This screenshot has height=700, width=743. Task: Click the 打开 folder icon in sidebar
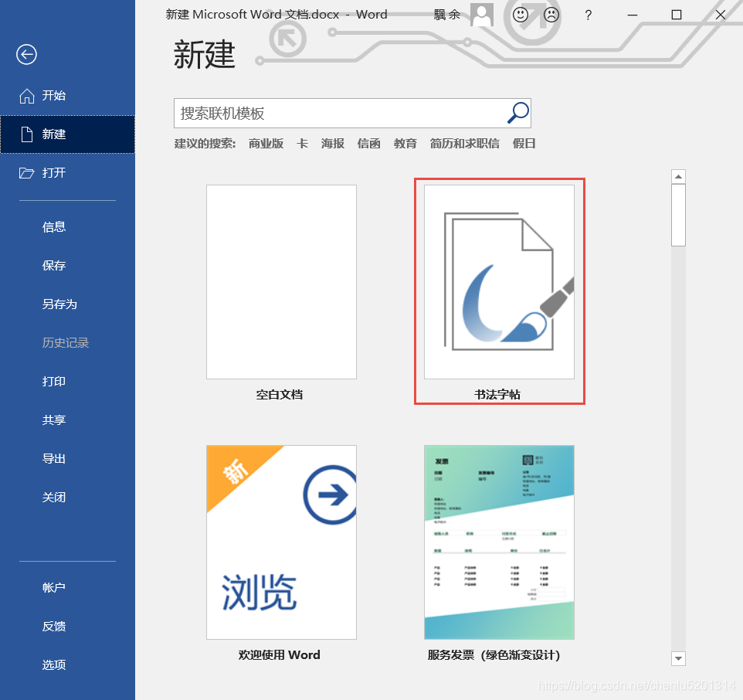pos(26,173)
